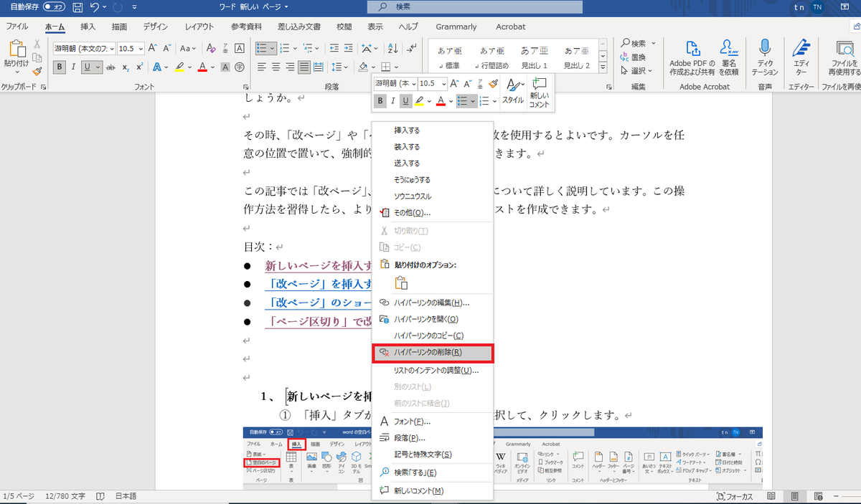
Task: Align text left in the ribbon
Action: coord(261,67)
